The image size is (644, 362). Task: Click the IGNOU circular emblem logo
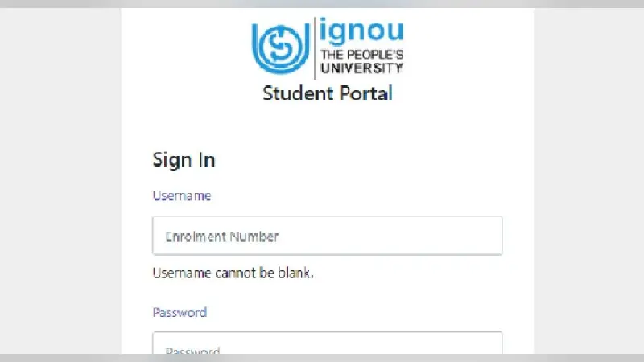coord(281,48)
